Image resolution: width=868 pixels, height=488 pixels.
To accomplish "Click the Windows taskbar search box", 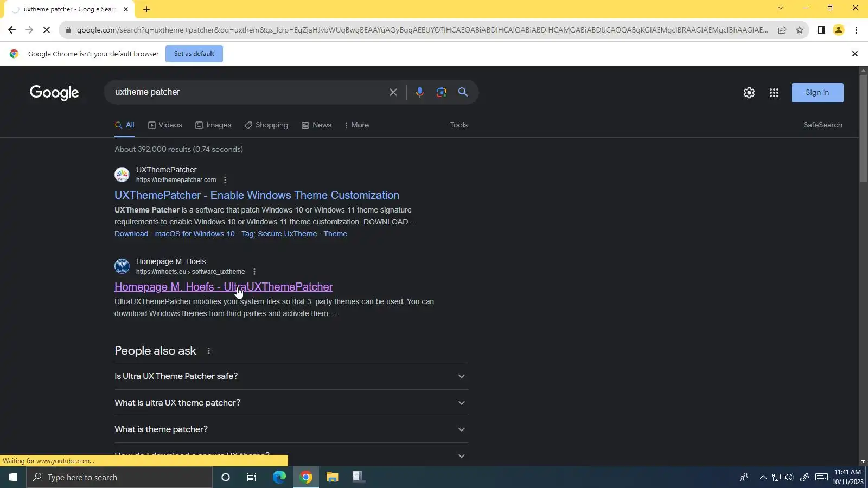I will tap(119, 477).
